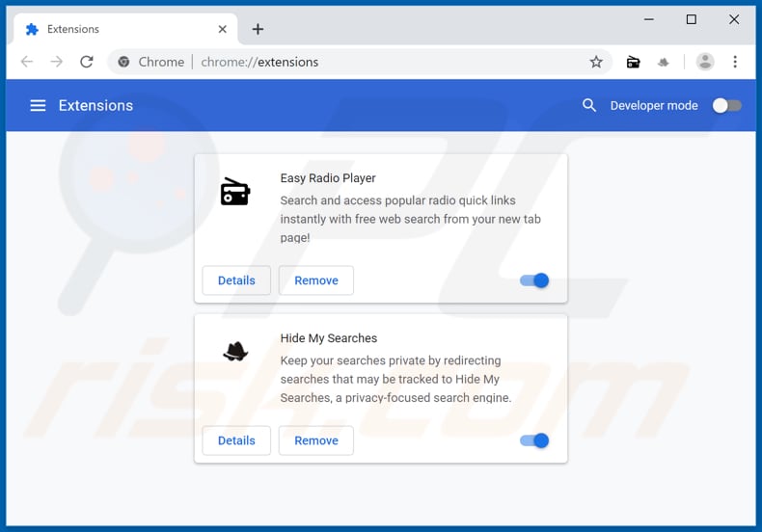Reload the current page
Viewport: 762px width, 532px height.
click(87, 62)
